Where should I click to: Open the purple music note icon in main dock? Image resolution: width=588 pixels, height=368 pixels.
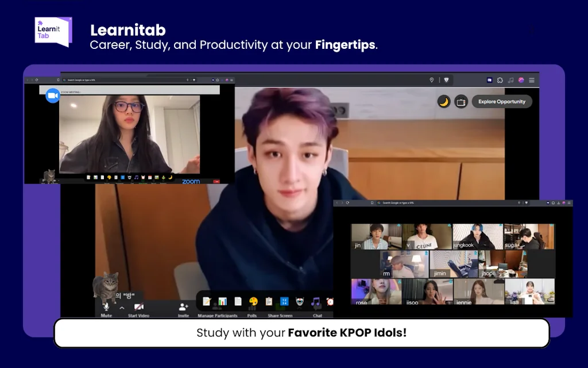[315, 301]
